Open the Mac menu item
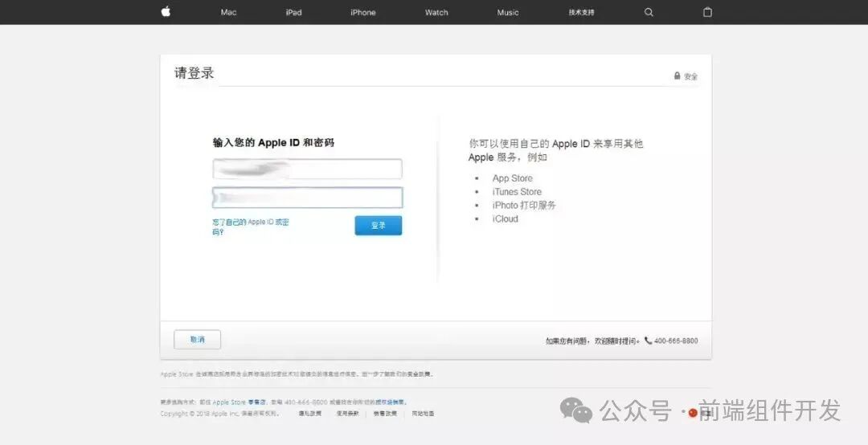The width and height of the screenshot is (868, 445). [228, 12]
